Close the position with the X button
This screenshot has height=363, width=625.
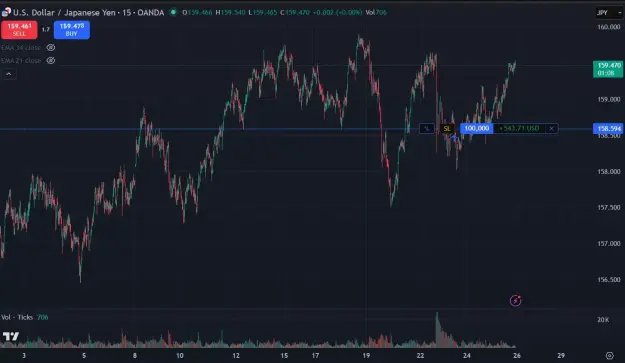pyautogui.click(x=552, y=128)
